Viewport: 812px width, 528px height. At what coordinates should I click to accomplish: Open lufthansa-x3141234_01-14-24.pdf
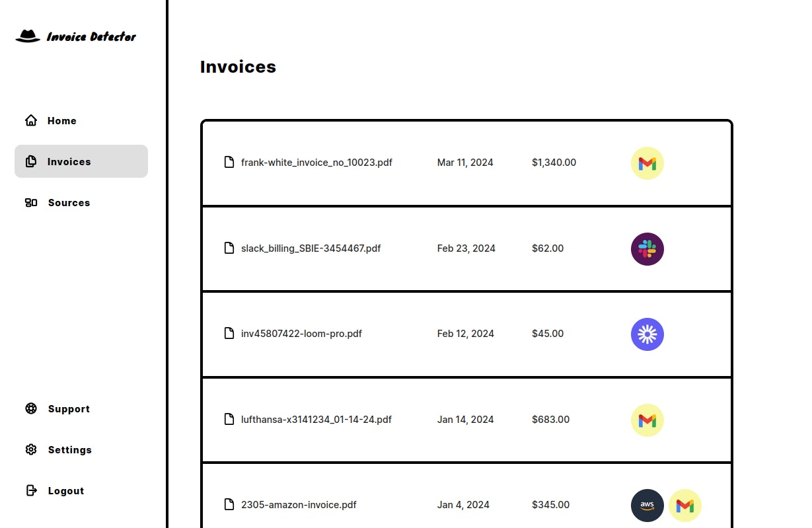click(316, 419)
